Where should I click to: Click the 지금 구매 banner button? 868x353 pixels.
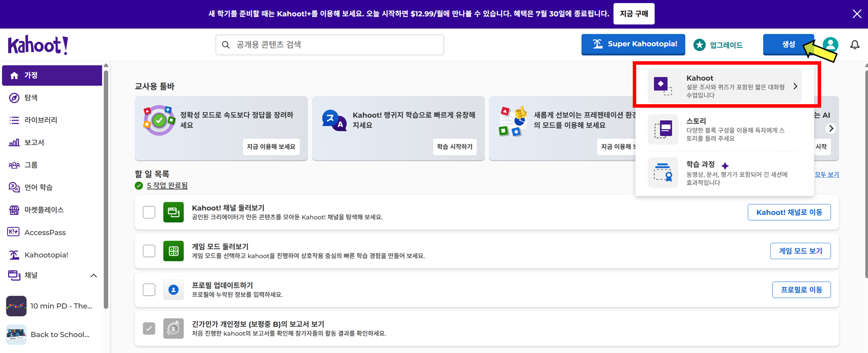(x=634, y=14)
